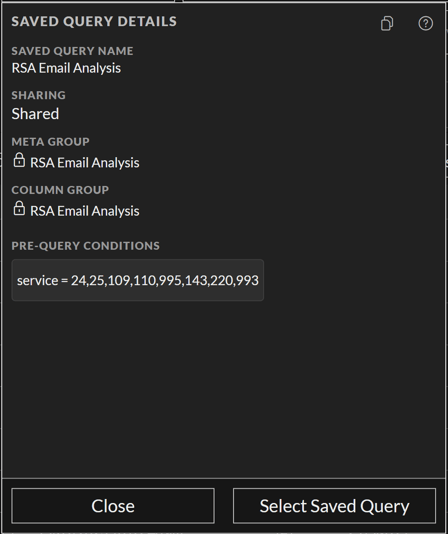Screen dimensions: 448x534
Task: Click the lock icon beside Column Group name
Action: click(19, 208)
